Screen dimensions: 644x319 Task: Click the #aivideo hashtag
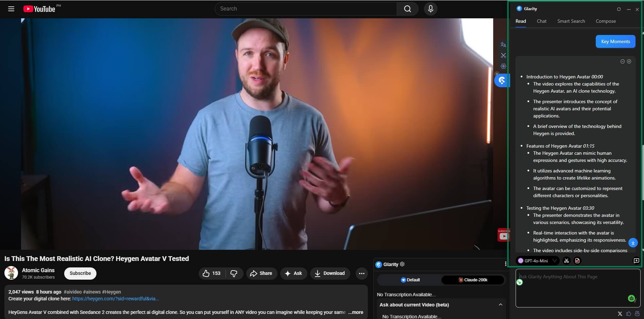click(x=73, y=292)
